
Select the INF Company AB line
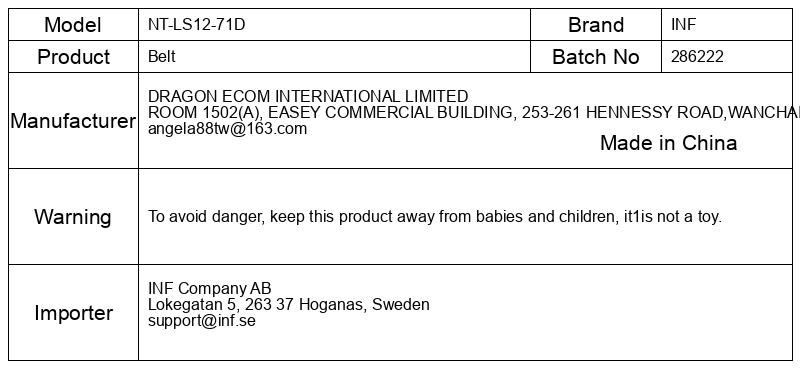[210, 288]
